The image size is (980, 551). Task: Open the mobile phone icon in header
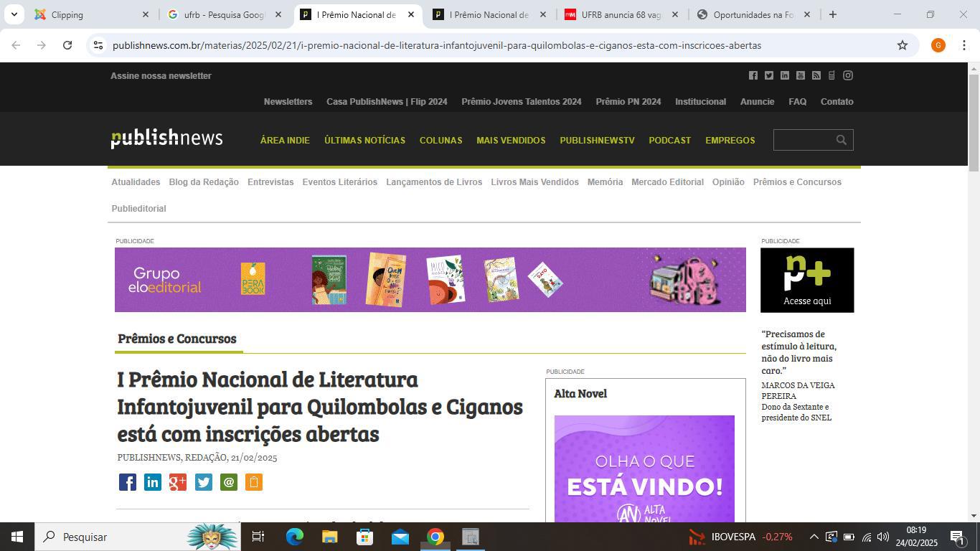(831, 75)
